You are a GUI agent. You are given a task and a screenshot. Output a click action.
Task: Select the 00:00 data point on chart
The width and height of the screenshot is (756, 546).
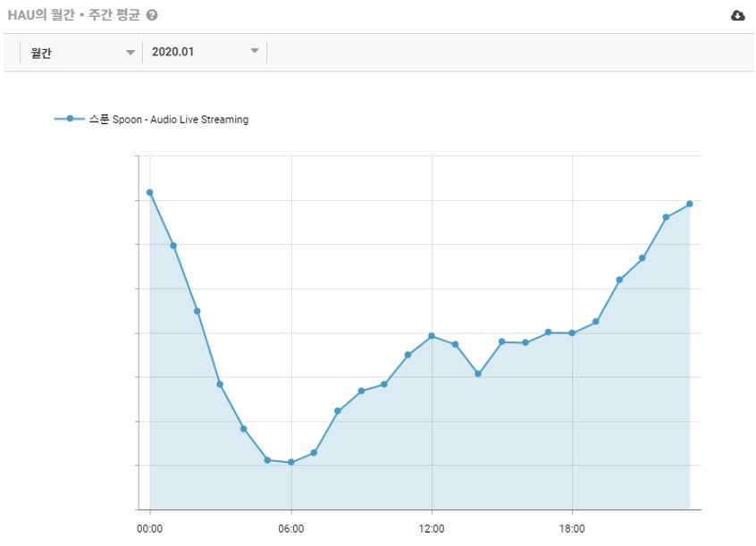150,192
